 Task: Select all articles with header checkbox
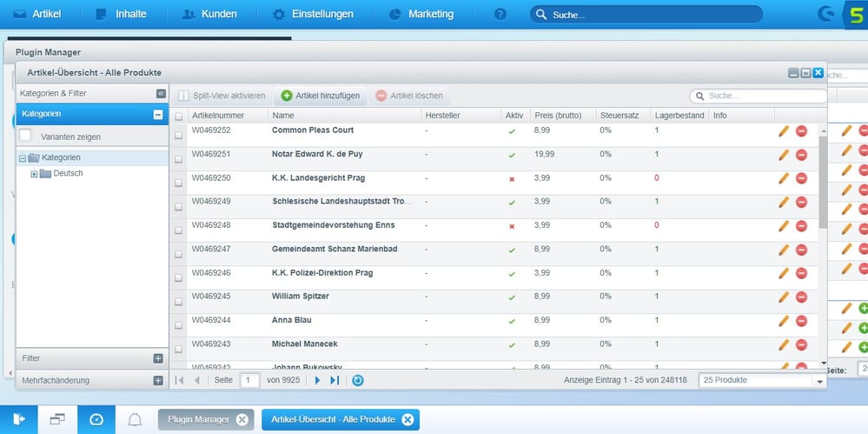coord(178,117)
